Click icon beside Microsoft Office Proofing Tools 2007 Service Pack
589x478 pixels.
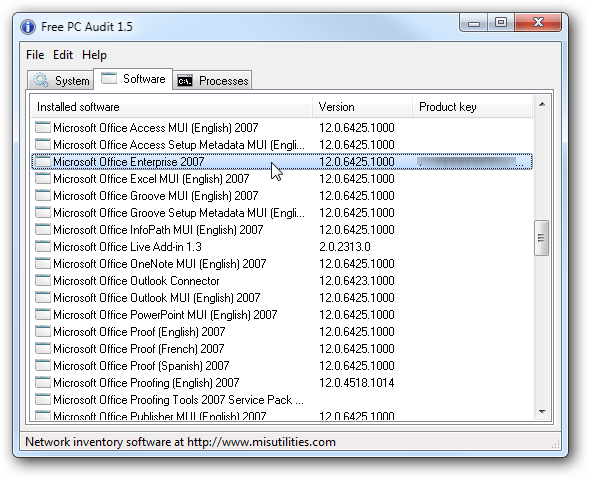click(x=43, y=400)
